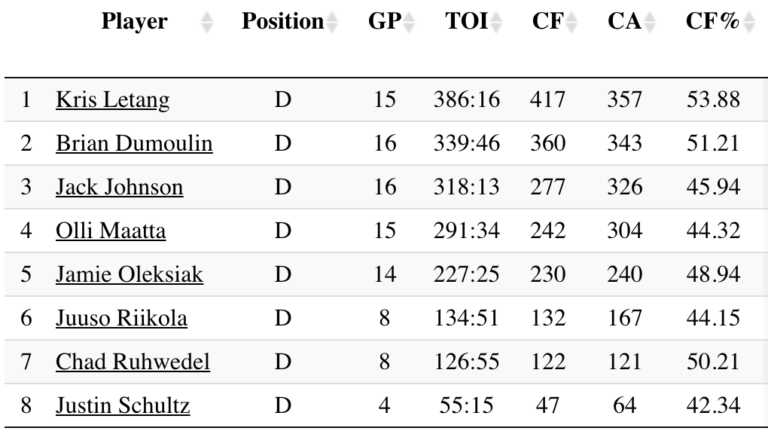Sort table by the Player column header
Image resolution: width=768 pixels, height=431 pixels.
(134, 22)
